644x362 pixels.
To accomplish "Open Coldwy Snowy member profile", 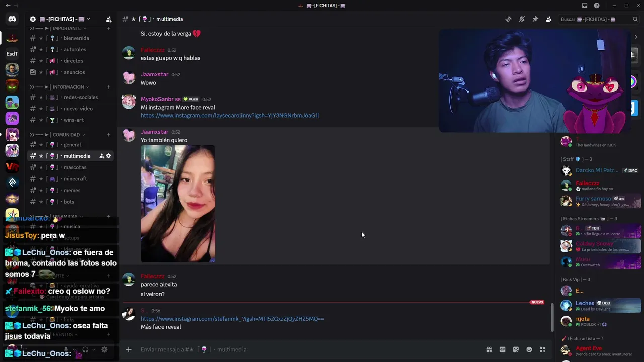I will pos(601,246).
